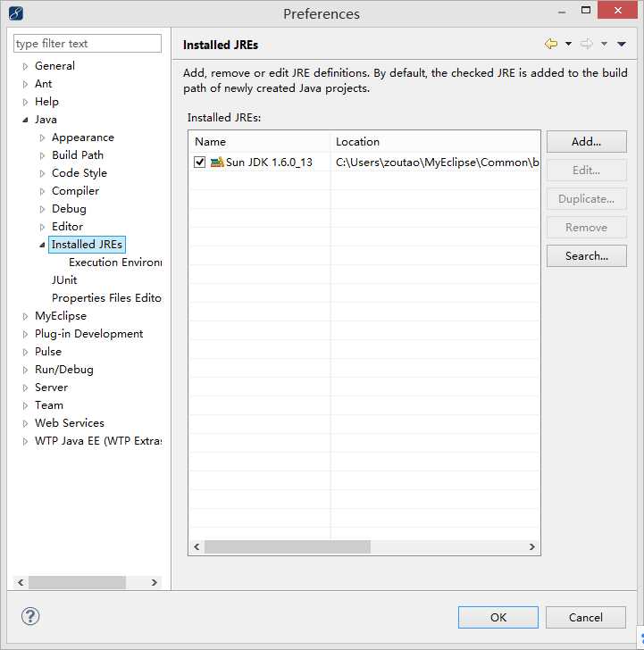Screen dimensions: 644x650
Task: Maximize the Preferences window
Action: tap(586, 10)
